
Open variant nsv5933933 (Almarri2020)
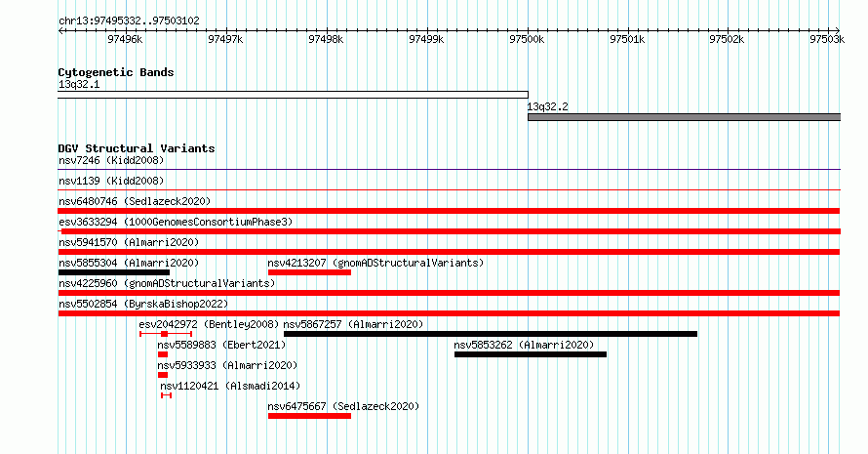[x=227, y=366]
